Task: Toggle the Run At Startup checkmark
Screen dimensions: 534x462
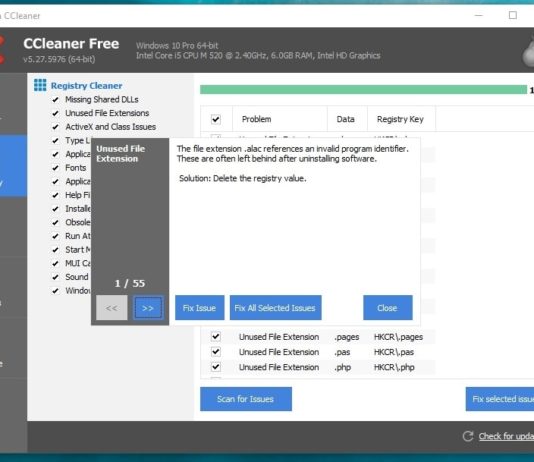Action: [x=55, y=236]
